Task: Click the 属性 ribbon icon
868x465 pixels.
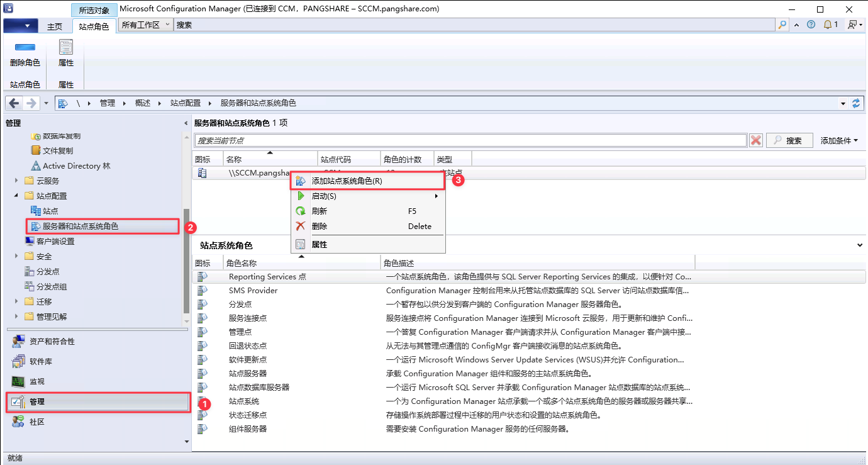Action: click(x=66, y=47)
